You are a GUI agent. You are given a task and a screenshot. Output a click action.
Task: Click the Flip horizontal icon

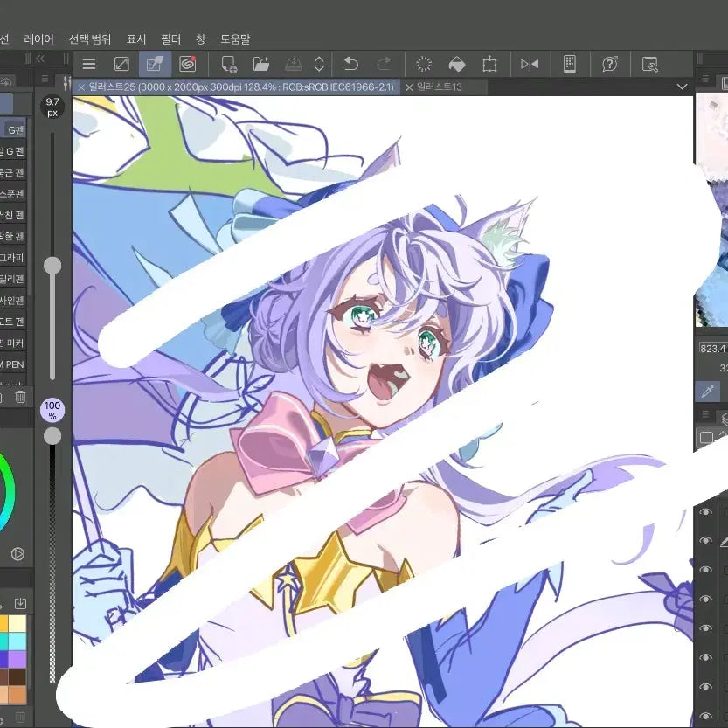(x=530, y=64)
